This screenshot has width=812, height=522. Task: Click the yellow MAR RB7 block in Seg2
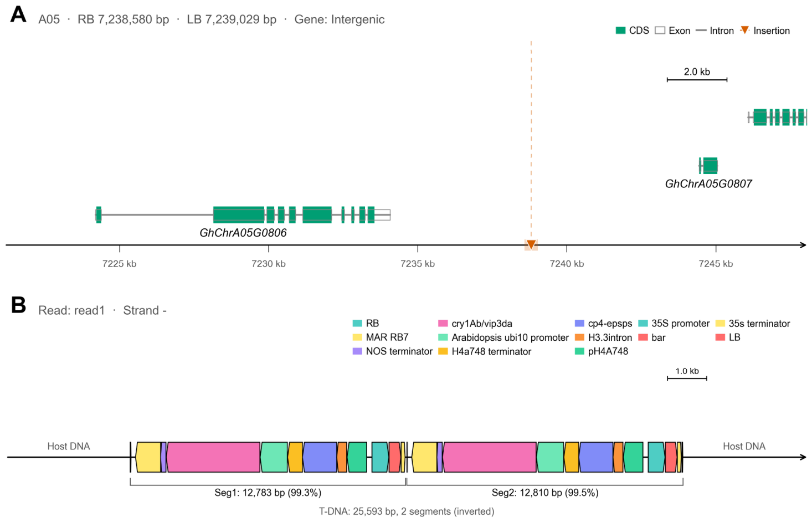coord(425,457)
